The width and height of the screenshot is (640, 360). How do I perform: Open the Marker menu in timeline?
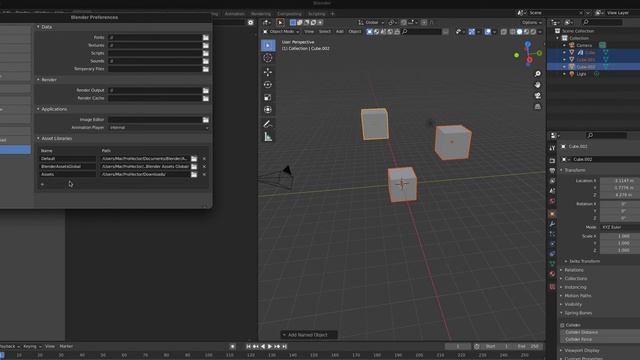coord(66,347)
